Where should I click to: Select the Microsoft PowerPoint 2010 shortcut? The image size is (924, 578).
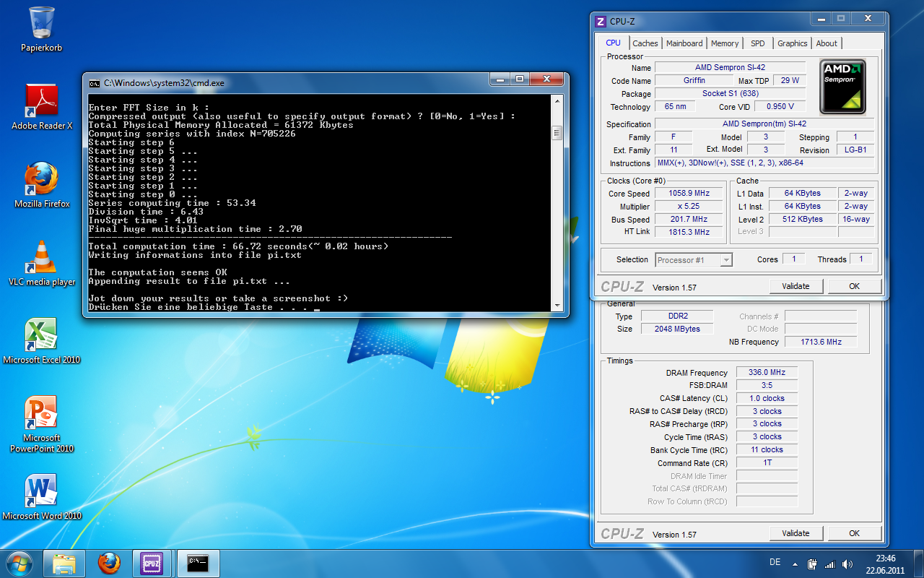coord(41,424)
